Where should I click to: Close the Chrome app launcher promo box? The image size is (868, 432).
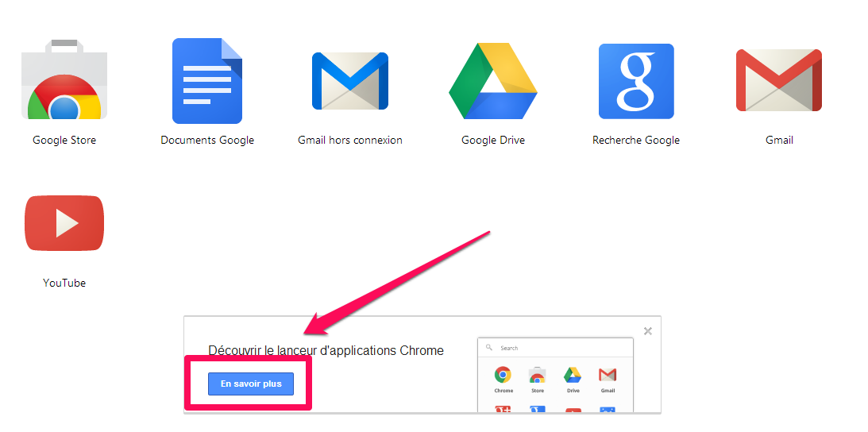point(648,331)
